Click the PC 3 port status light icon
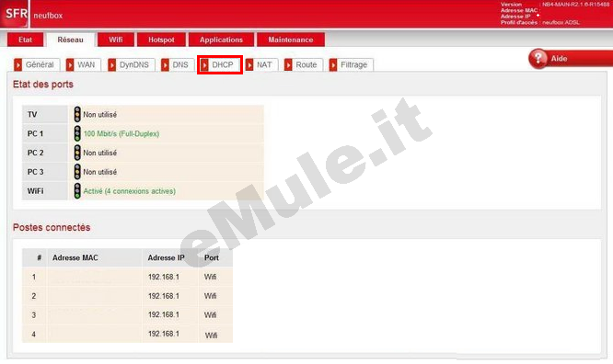Screen dimensions: 613x364 (77, 172)
